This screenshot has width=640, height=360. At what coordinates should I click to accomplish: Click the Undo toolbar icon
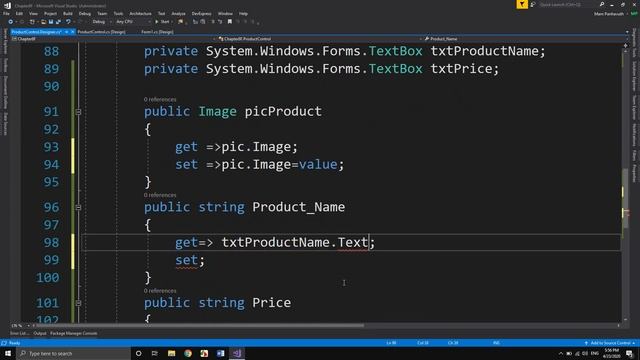68,22
